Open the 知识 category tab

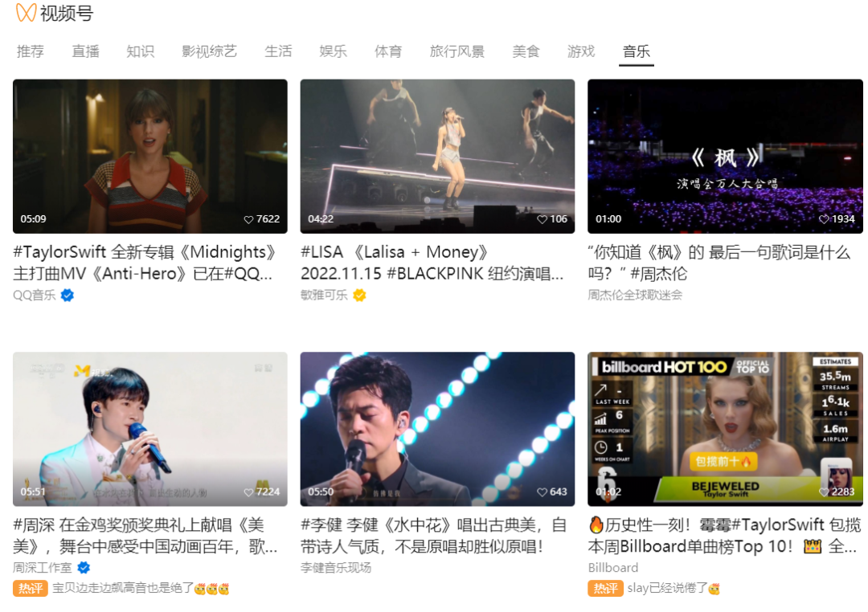pos(140,51)
